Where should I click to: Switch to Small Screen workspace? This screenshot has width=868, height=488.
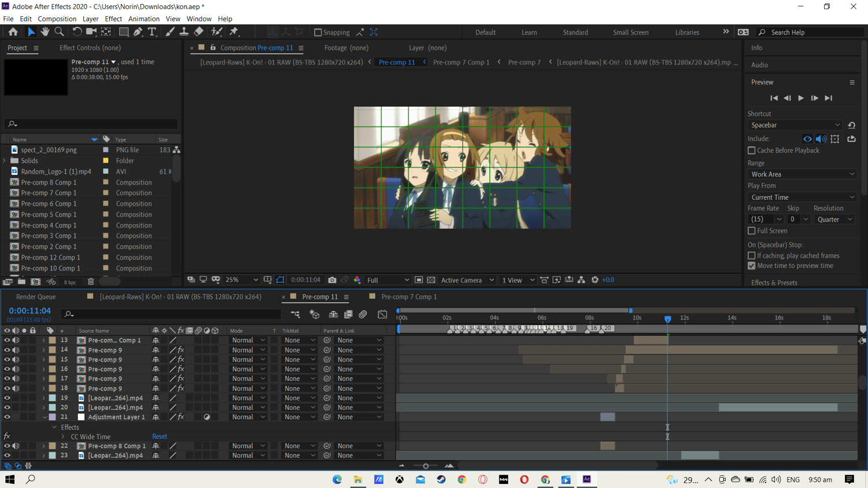tap(631, 32)
